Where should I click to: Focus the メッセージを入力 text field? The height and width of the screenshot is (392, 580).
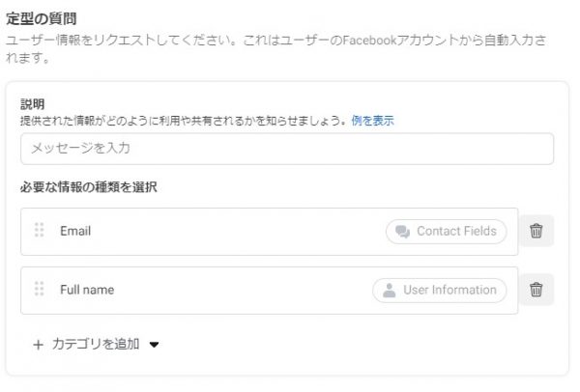287,149
